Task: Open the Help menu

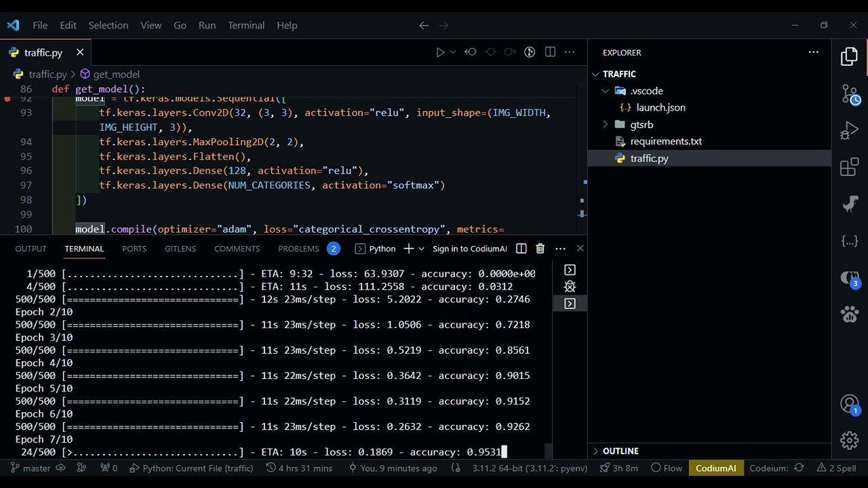Action: coord(287,25)
